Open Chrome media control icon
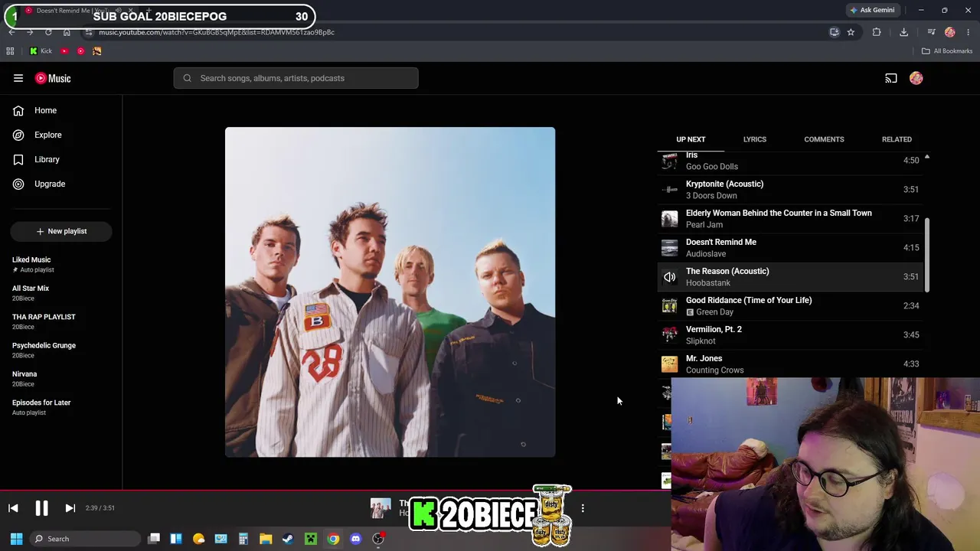This screenshot has height=551, width=980. point(931,32)
